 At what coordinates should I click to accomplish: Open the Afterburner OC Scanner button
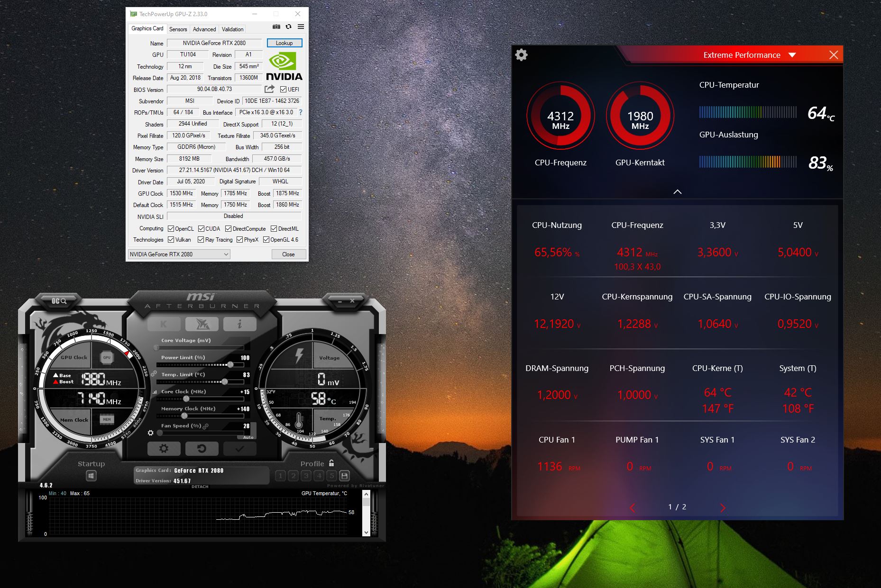[x=59, y=301]
